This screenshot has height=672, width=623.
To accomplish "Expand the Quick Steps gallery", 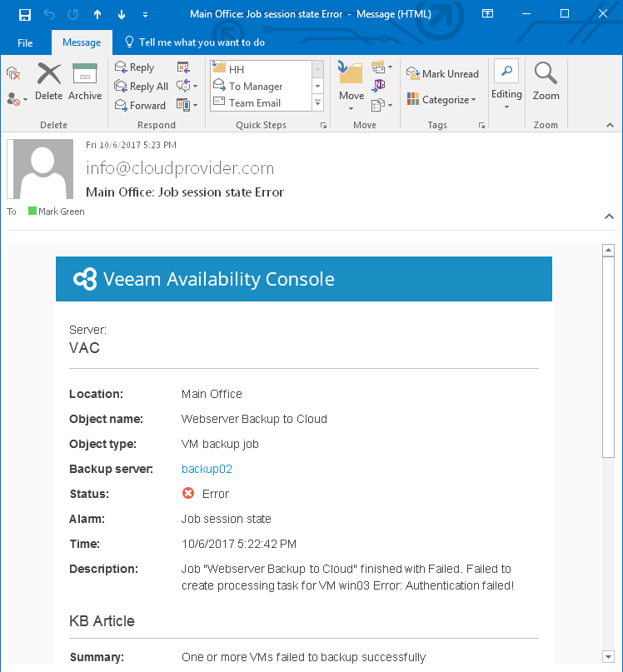I will point(317,103).
